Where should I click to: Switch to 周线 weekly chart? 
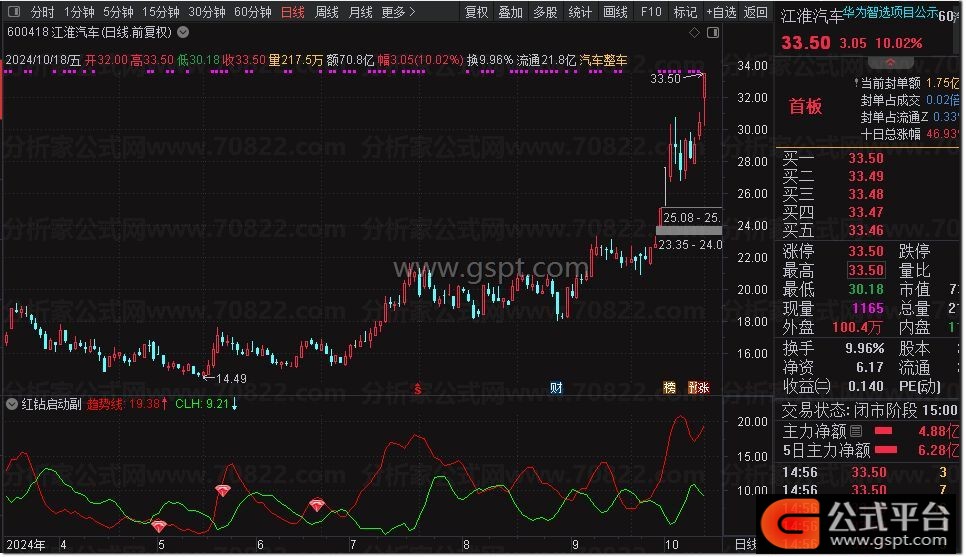pyautogui.click(x=326, y=12)
